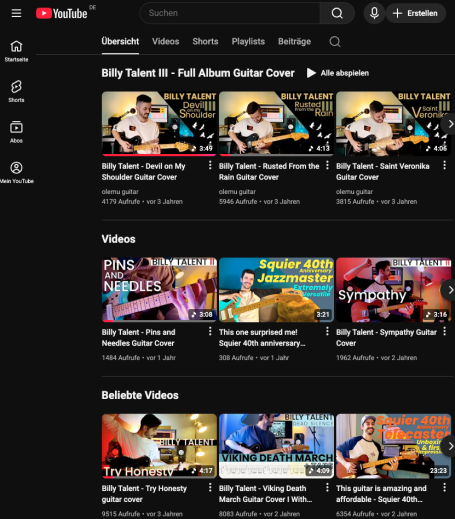Show next videos in Beliebte Videos row
Viewport: 455px width, 519px height.
tap(448, 446)
